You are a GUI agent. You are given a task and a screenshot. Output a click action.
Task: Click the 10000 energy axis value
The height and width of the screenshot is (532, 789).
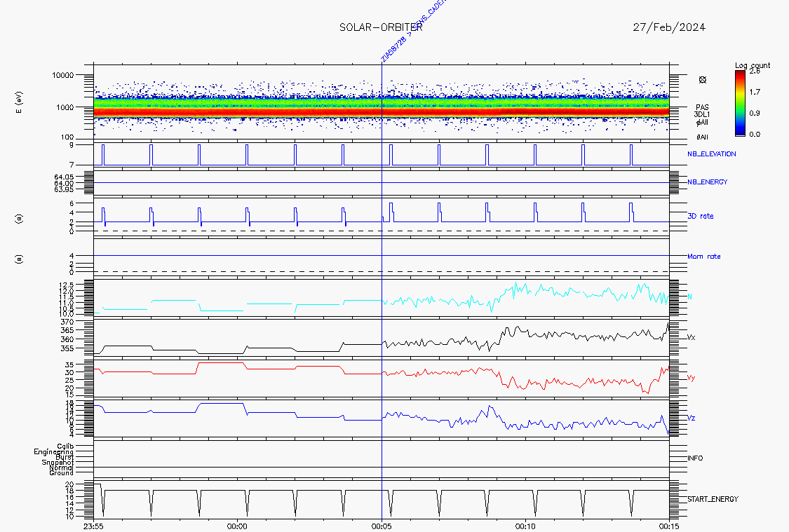(x=63, y=76)
